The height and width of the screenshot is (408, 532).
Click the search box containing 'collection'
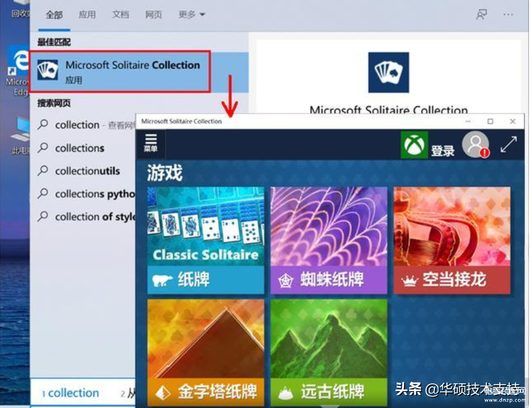(x=83, y=393)
